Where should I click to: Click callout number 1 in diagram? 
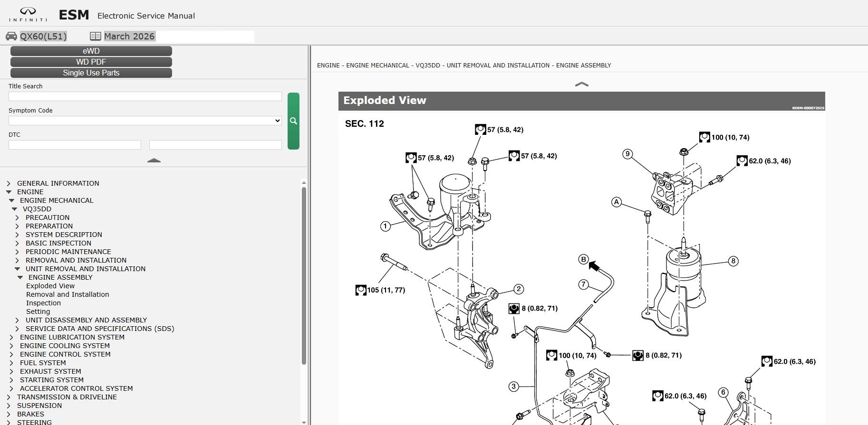coord(386,227)
